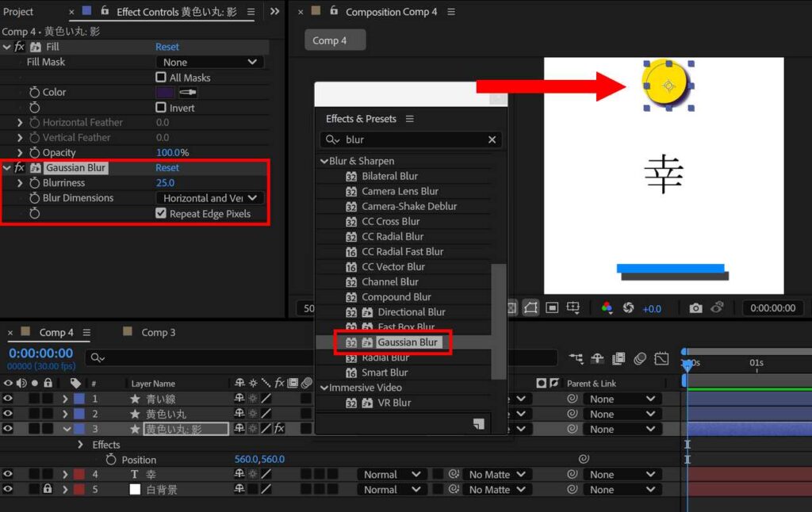Click the Blurriness value 25.0
The width and height of the screenshot is (812, 512).
[165, 183]
